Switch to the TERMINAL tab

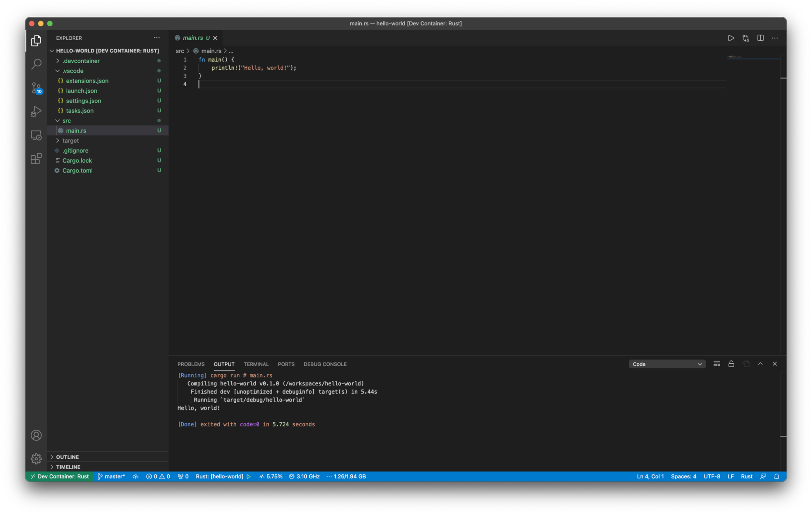point(256,364)
